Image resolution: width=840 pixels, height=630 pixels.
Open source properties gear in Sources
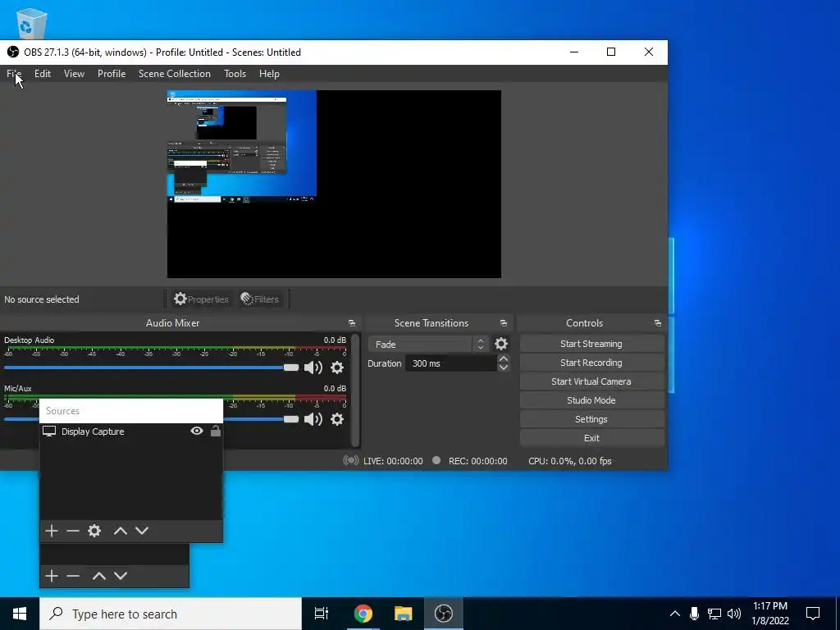tap(94, 531)
